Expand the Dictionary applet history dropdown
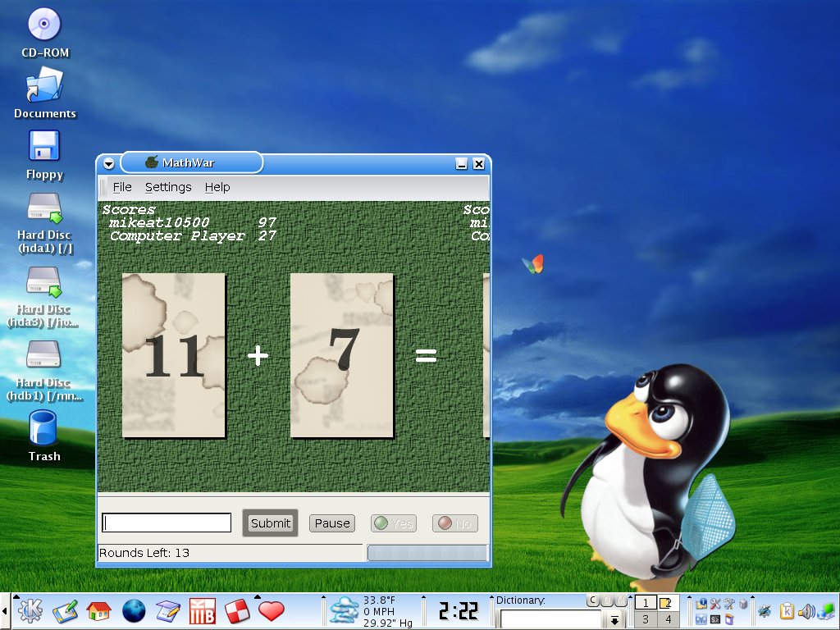Viewport: 840px width, 630px height. click(x=615, y=621)
